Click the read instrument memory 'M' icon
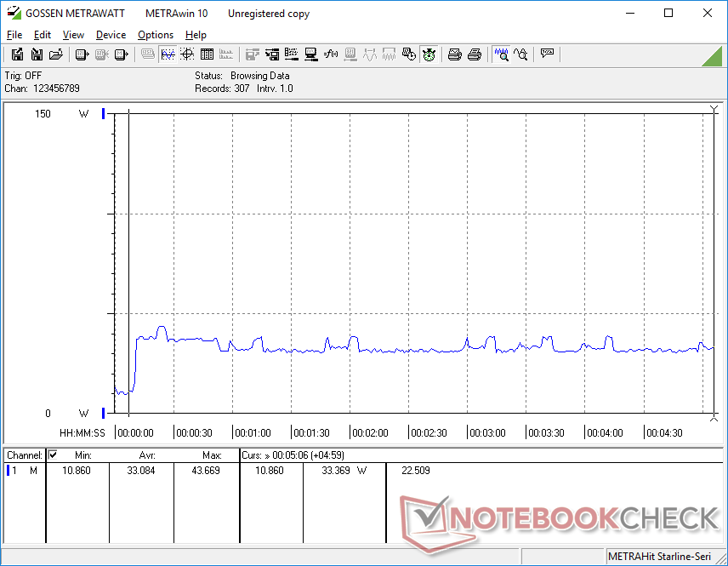Viewport: 728px width, 566px height. coord(121,54)
